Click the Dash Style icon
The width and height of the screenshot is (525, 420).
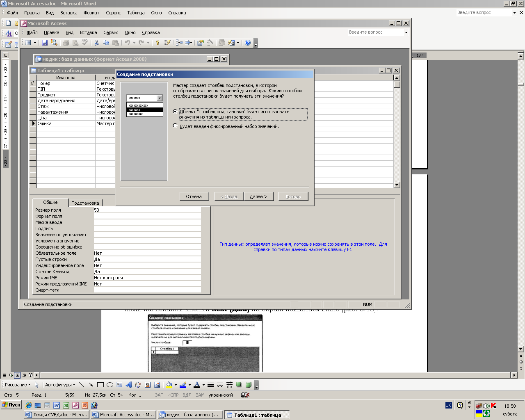[220, 385]
